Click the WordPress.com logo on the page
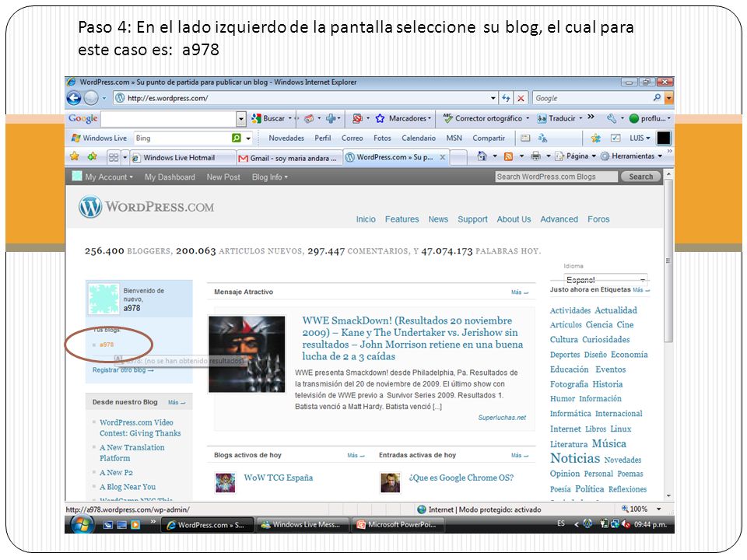Screen dimensions: 747x560 tap(146, 207)
